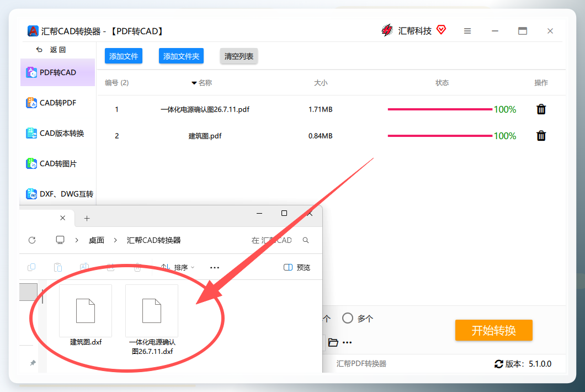The image size is (585, 392).
Task: Select CAD转PDF in the sidebar
Action: tap(58, 103)
